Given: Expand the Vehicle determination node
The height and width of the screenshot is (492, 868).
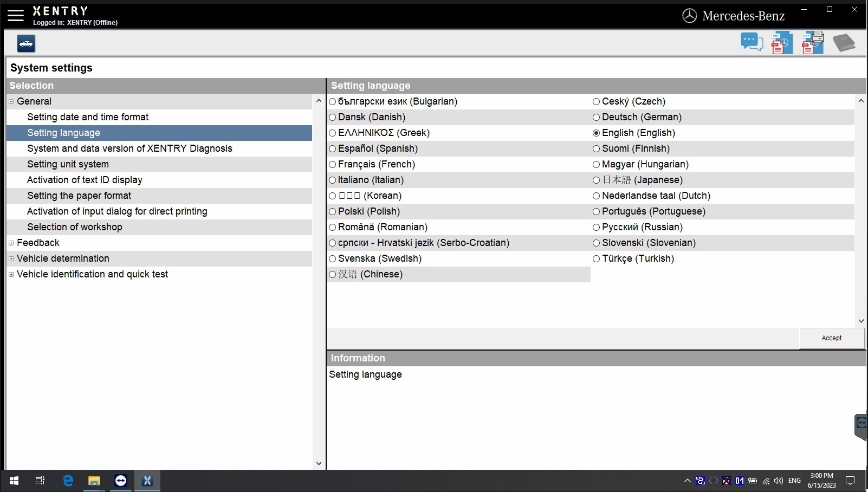Looking at the screenshot, I should 11,258.
